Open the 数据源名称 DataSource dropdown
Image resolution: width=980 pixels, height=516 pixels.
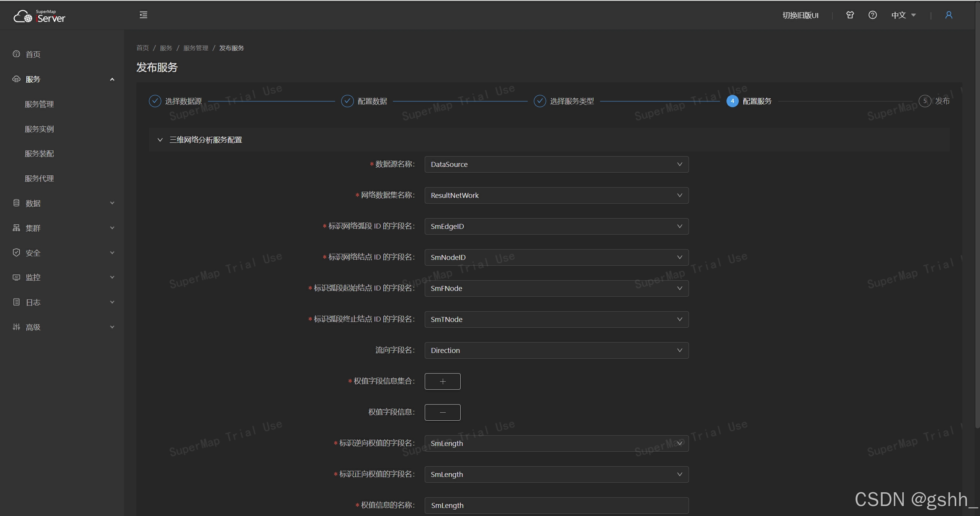click(x=556, y=164)
